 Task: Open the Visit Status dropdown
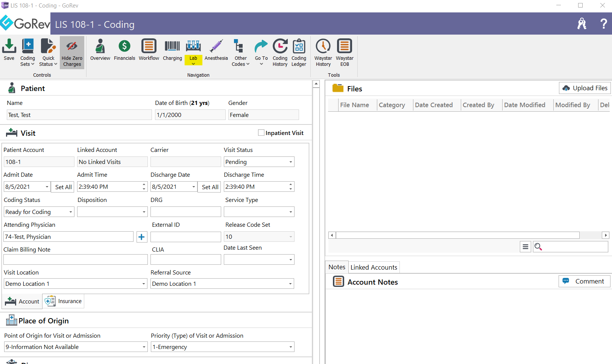pyautogui.click(x=291, y=162)
